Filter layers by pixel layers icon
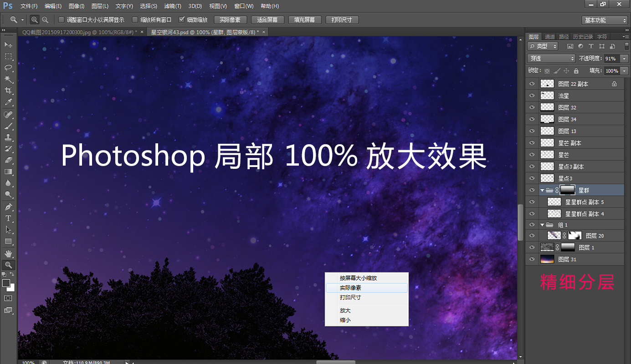Viewport: 631px width, 364px height. tap(570, 46)
